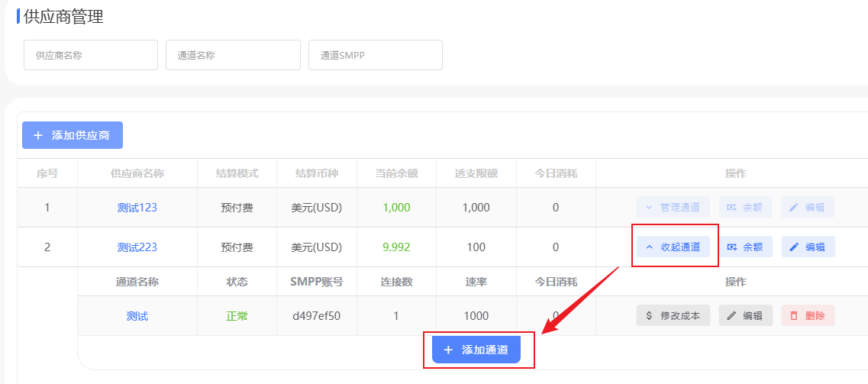This screenshot has width=868, height=384.
Task: Collapse channels with 收起通道 for 测试223
Action: [x=673, y=247]
